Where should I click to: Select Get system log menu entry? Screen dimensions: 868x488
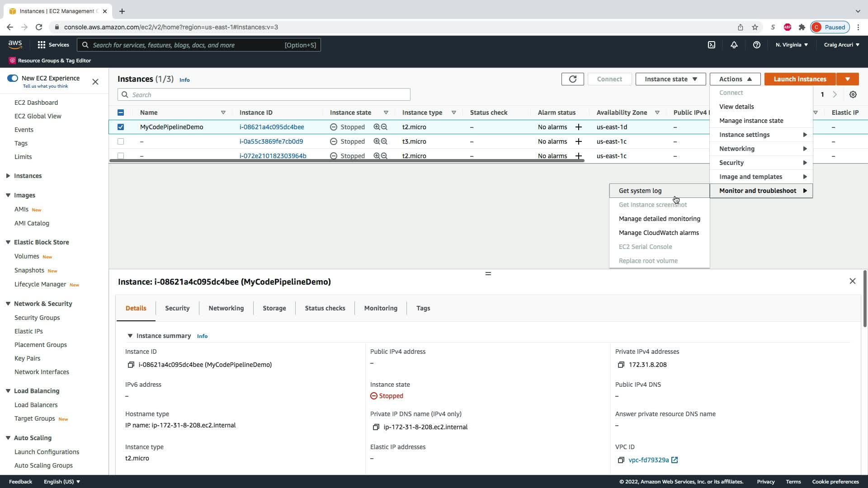pos(640,191)
